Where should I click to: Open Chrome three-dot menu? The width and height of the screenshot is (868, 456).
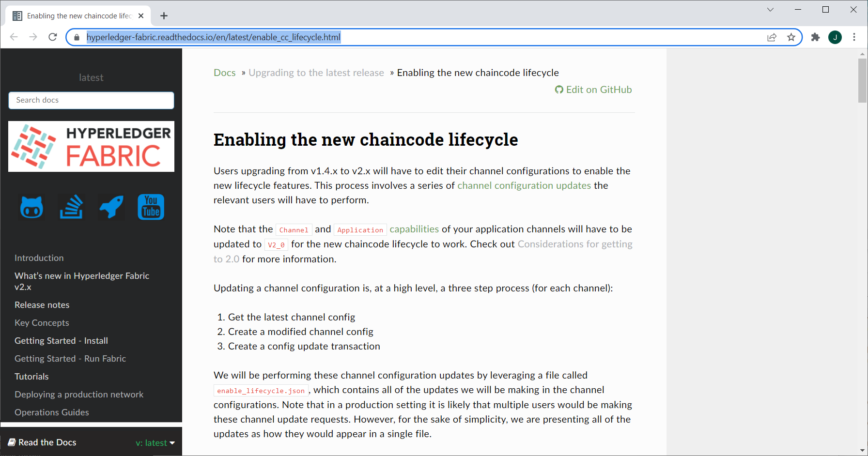coord(854,37)
